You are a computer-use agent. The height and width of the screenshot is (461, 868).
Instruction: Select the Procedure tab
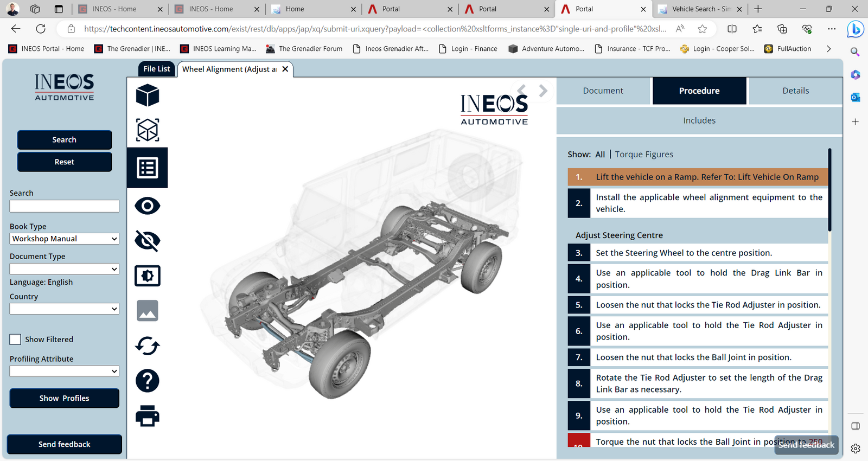699,91
